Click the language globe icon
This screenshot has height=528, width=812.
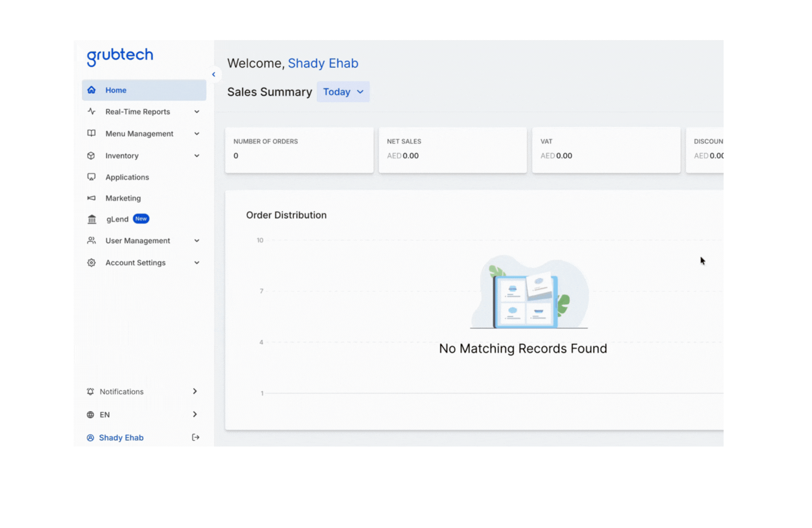[x=90, y=415]
